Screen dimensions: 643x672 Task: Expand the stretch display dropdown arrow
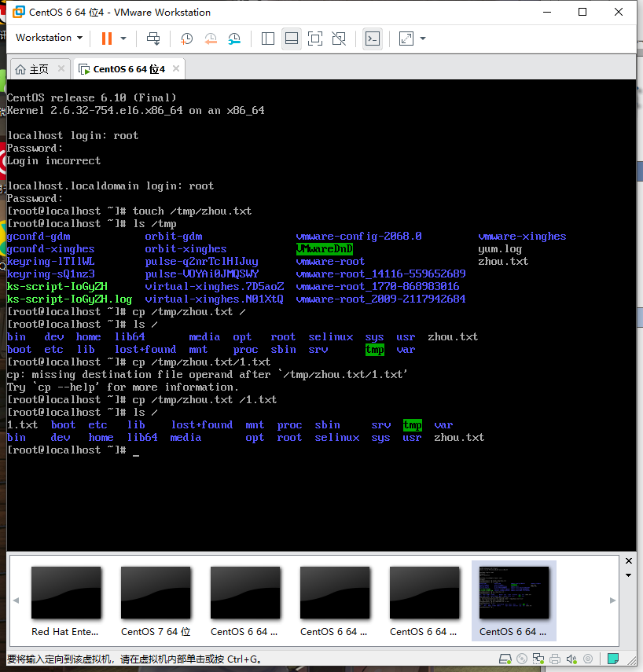pyautogui.click(x=423, y=39)
